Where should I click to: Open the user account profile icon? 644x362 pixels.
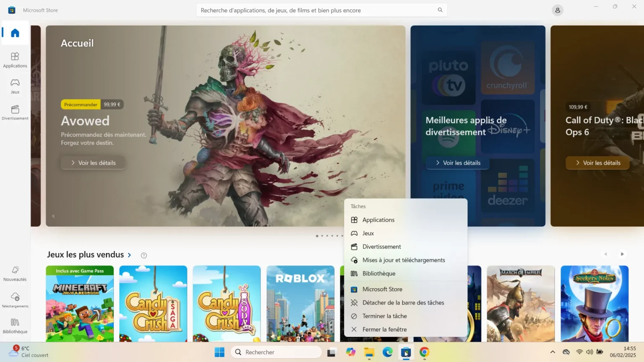click(x=557, y=10)
